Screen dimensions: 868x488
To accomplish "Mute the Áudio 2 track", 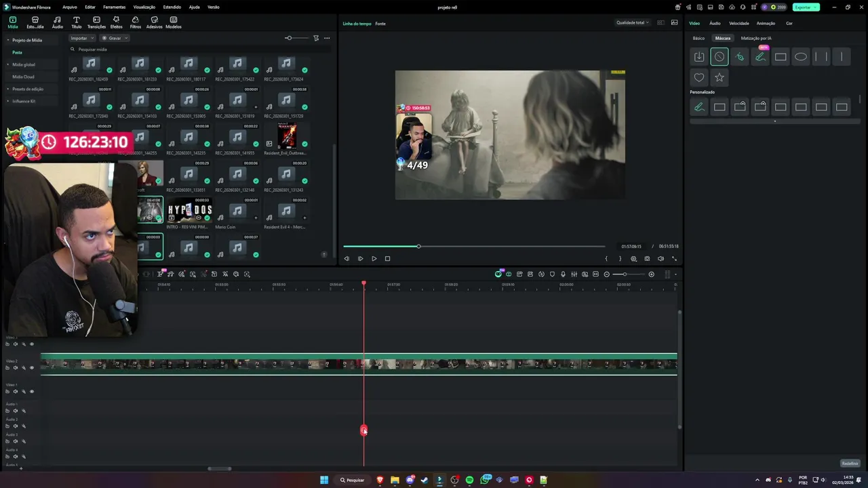I will (16, 426).
